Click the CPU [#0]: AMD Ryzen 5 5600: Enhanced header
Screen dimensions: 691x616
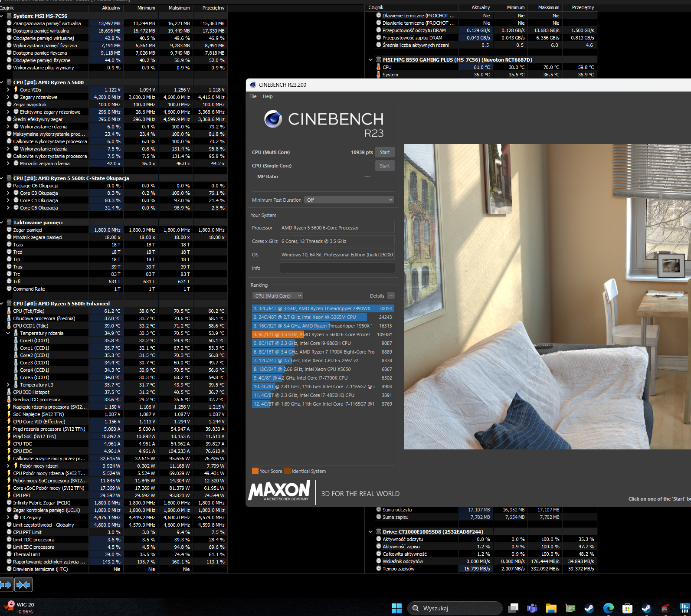coord(61,304)
